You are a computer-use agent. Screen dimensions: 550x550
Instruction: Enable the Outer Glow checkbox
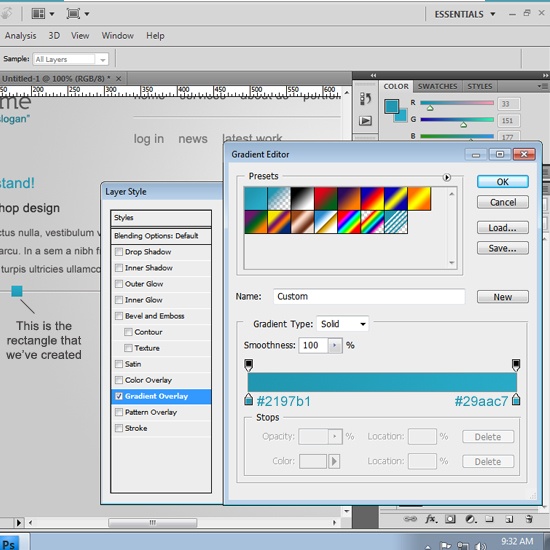119,284
